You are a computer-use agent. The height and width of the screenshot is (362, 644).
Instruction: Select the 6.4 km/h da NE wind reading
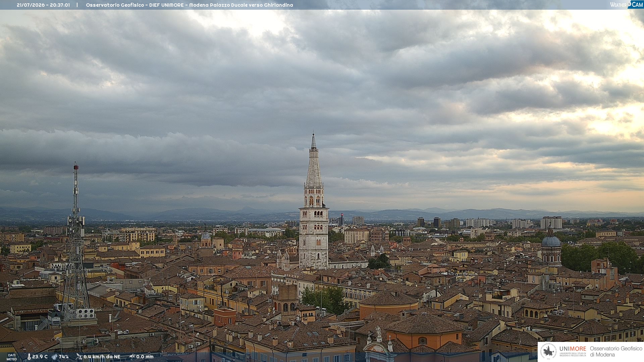102,357
